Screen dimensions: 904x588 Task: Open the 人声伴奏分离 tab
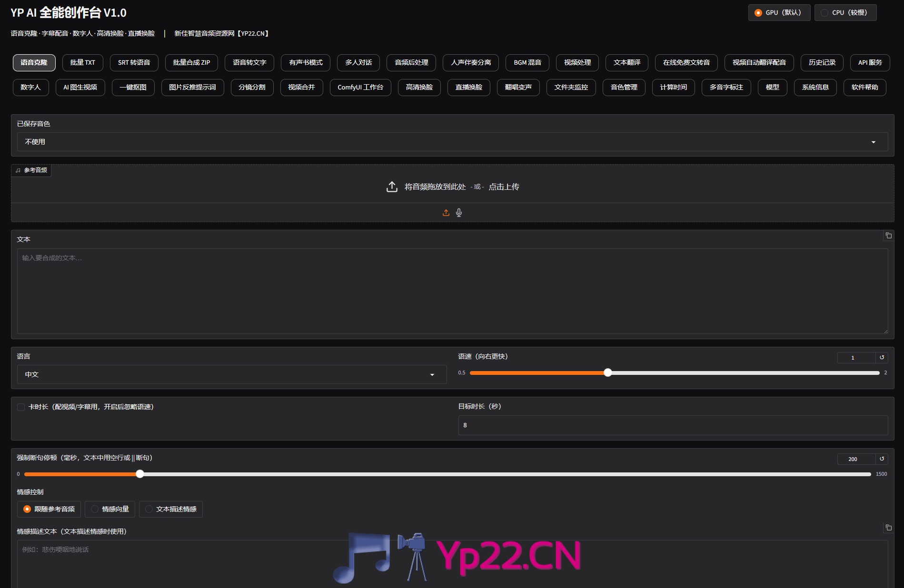[471, 62]
